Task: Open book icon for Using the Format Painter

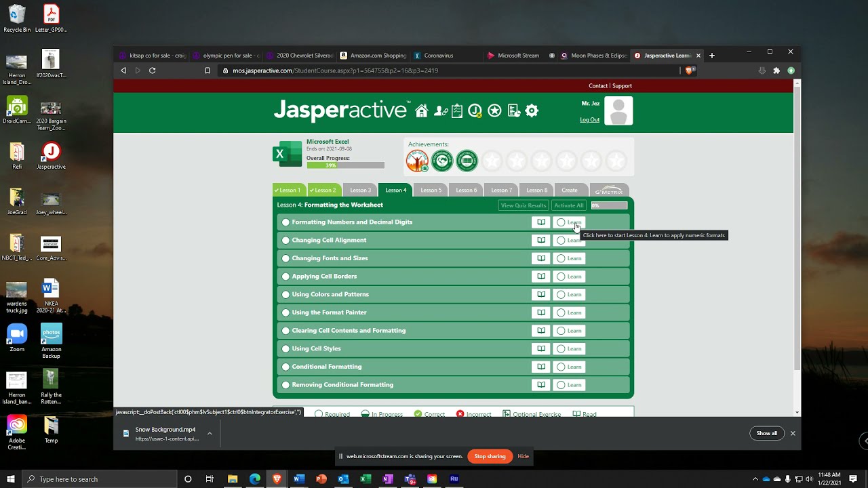Action: point(541,312)
